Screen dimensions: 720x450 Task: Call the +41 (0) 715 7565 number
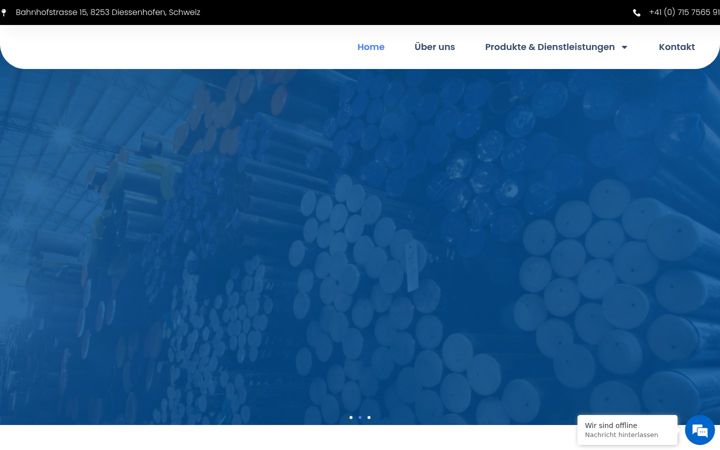click(684, 12)
